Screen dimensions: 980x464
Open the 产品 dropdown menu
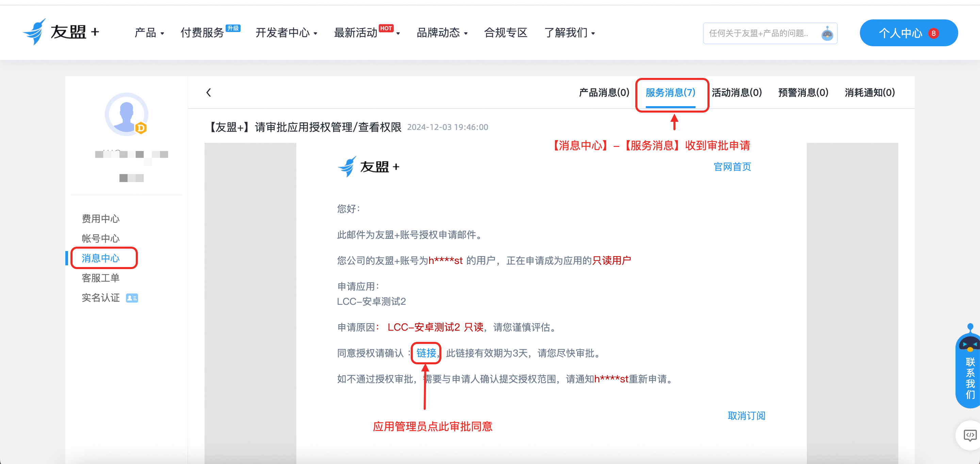[149, 33]
